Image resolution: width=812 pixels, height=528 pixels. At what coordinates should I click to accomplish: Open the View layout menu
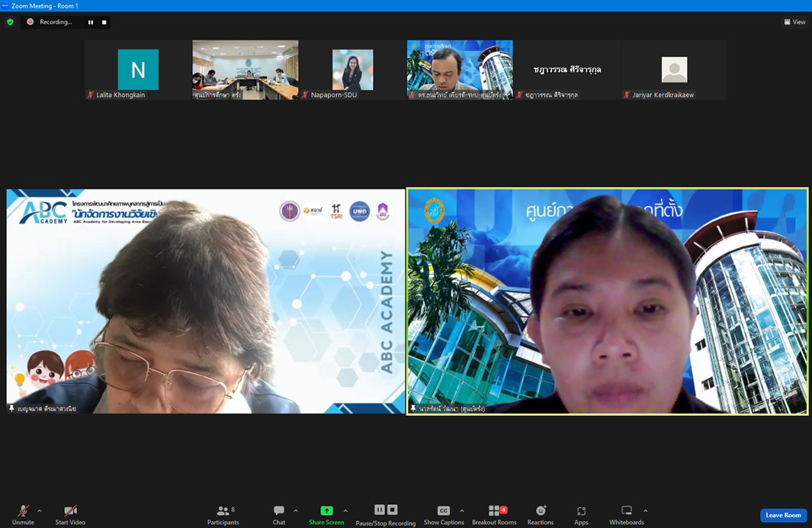click(794, 22)
